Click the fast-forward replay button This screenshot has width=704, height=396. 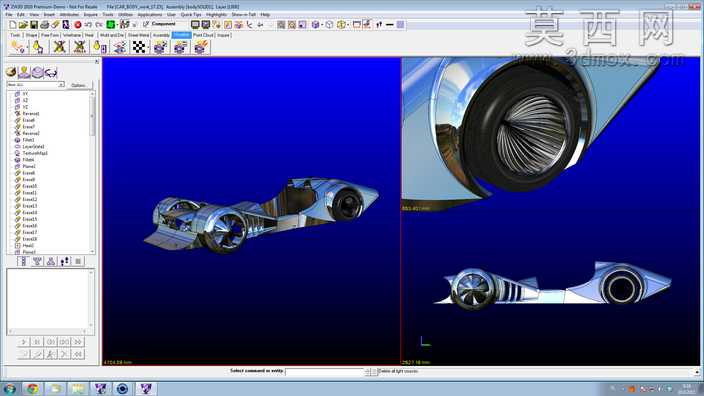pyautogui.click(x=78, y=342)
